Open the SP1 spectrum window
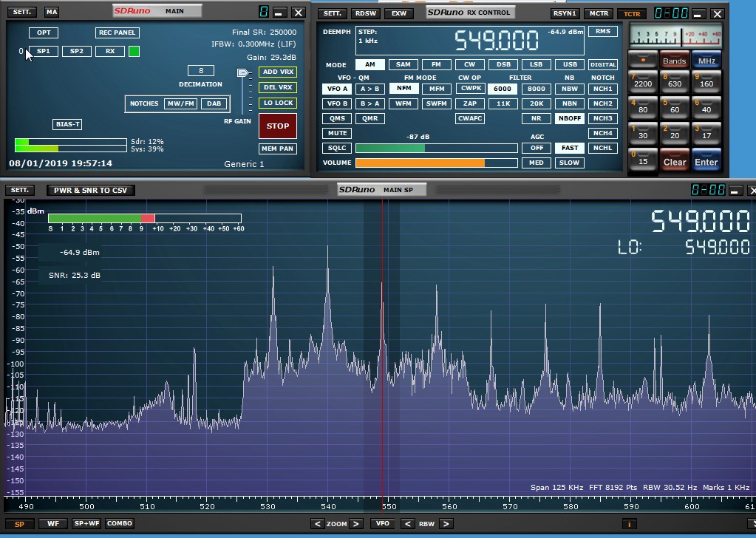 pos(44,51)
